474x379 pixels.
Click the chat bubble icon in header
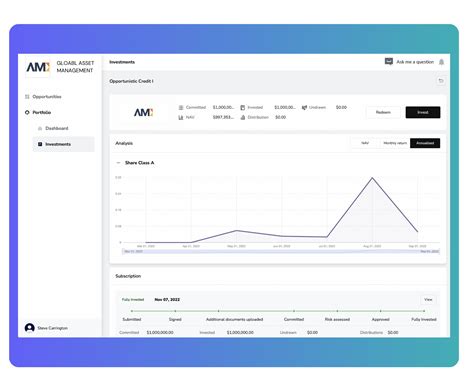click(x=389, y=62)
